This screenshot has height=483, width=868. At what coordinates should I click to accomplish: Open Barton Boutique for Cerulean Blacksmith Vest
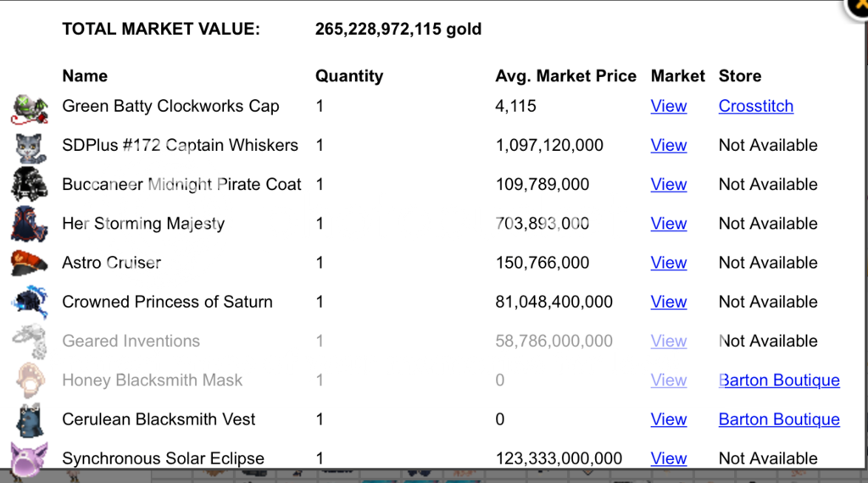pyautogui.click(x=779, y=419)
